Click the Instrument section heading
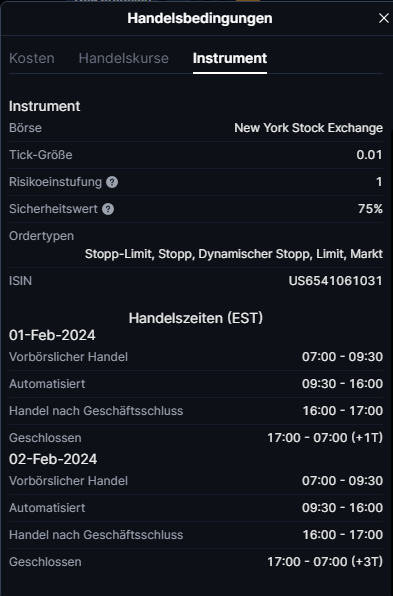 click(x=44, y=106)
